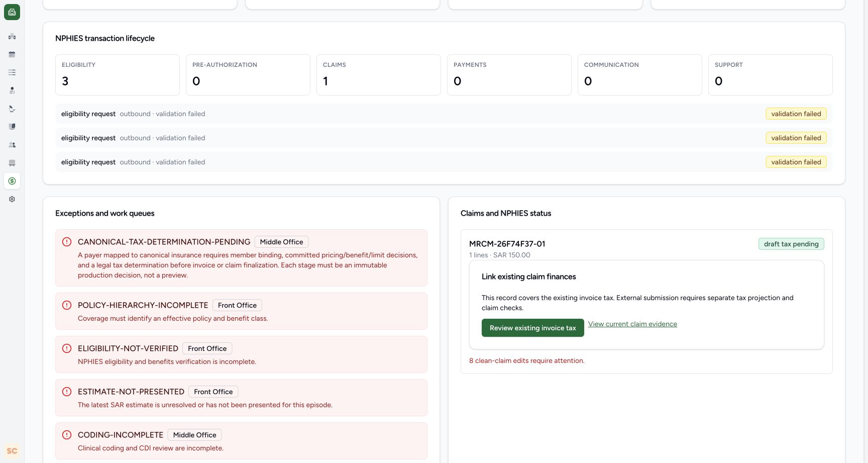The width and height of the screenshot is (868, 463).
Task: Click Front Office tag on ESTIMATE-NOT-PRESENTED
Action: pyautogui.click(x=213, y=392)
